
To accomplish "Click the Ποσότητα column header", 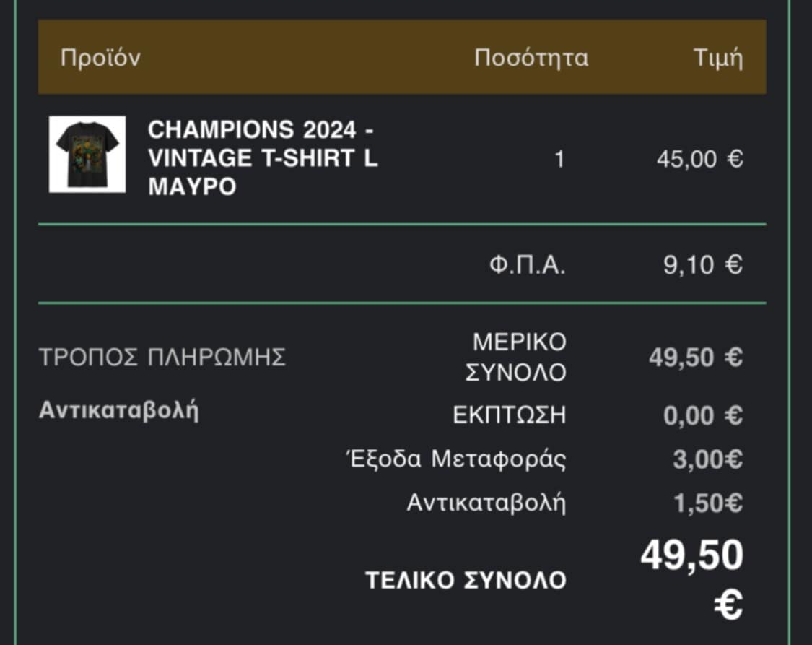I will 531,58.
